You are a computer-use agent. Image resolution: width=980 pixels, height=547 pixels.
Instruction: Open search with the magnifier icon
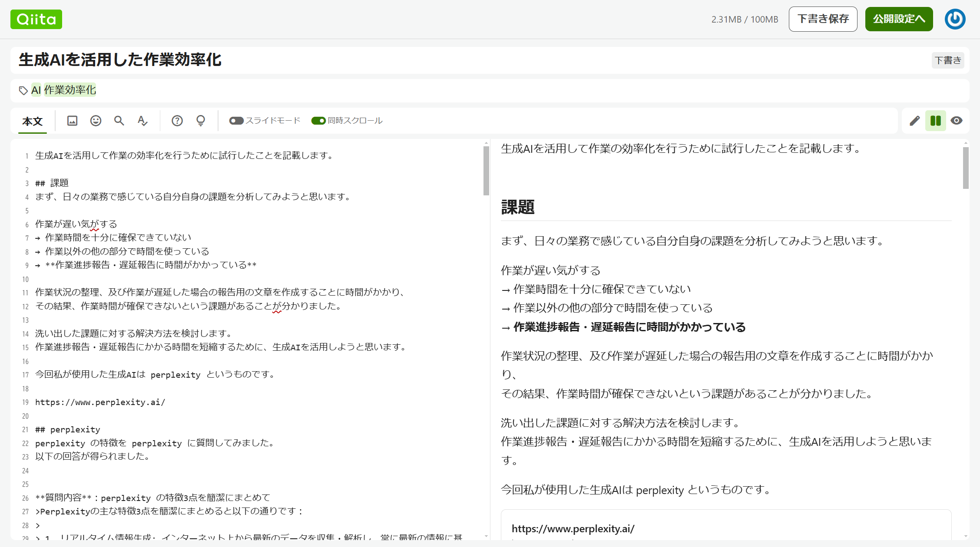point(119,121)
